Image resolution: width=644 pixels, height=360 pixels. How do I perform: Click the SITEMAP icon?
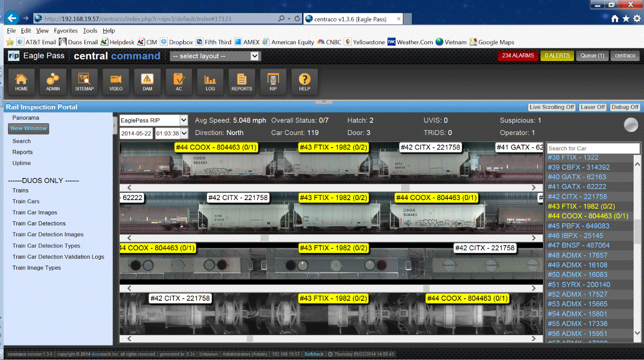click(x=84, y=82)
